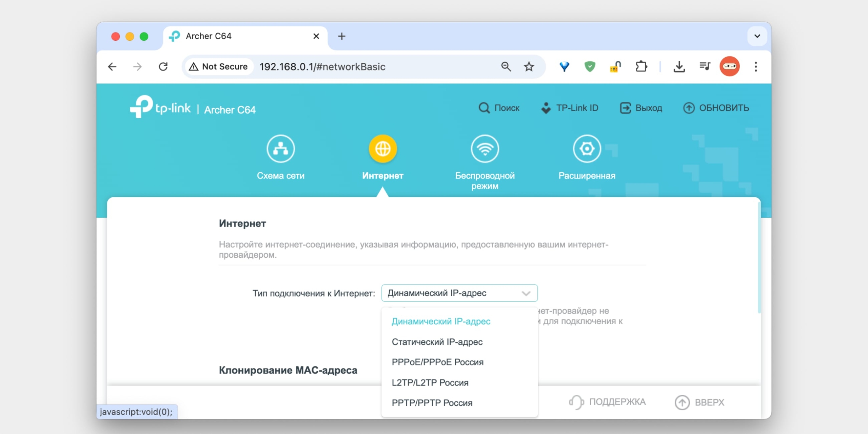The width and height of the screenshot is (868, 434).
Task: Choose PPTP/PPTP Россия option
Action: click(x=432, y=403)
